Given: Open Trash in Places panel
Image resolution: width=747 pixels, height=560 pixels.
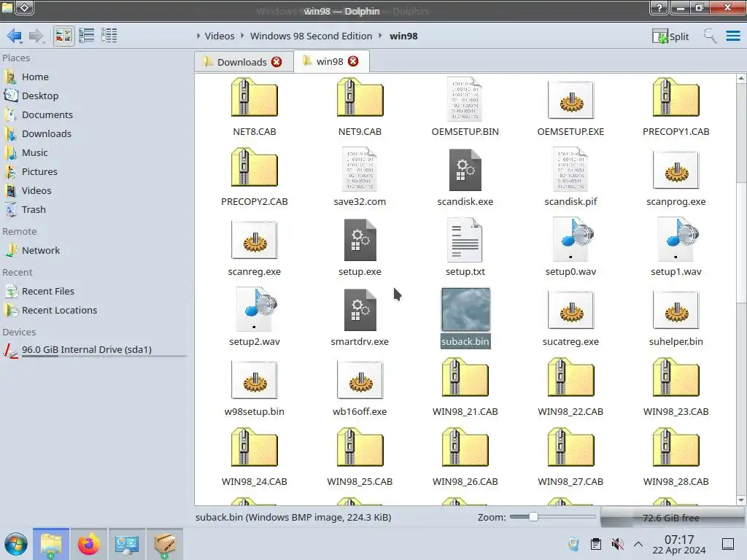Looking at the screenshot, I should click(34, 210).
